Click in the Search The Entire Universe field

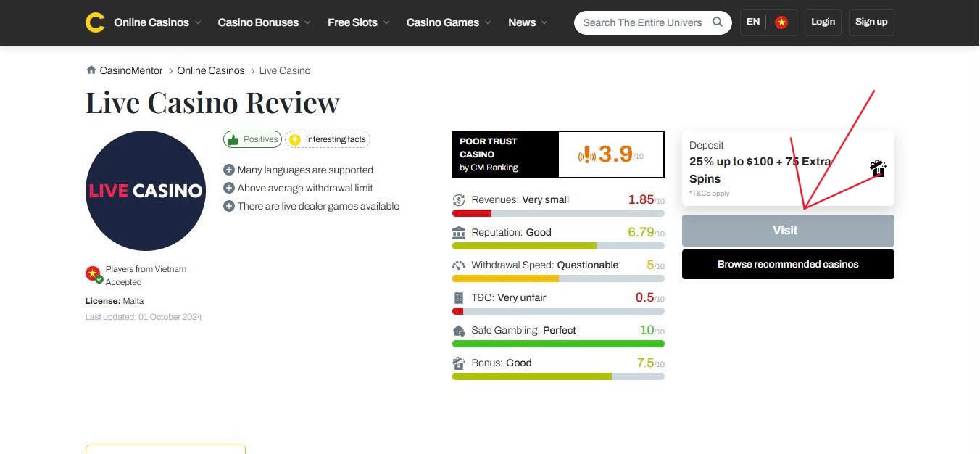point(642,22)
